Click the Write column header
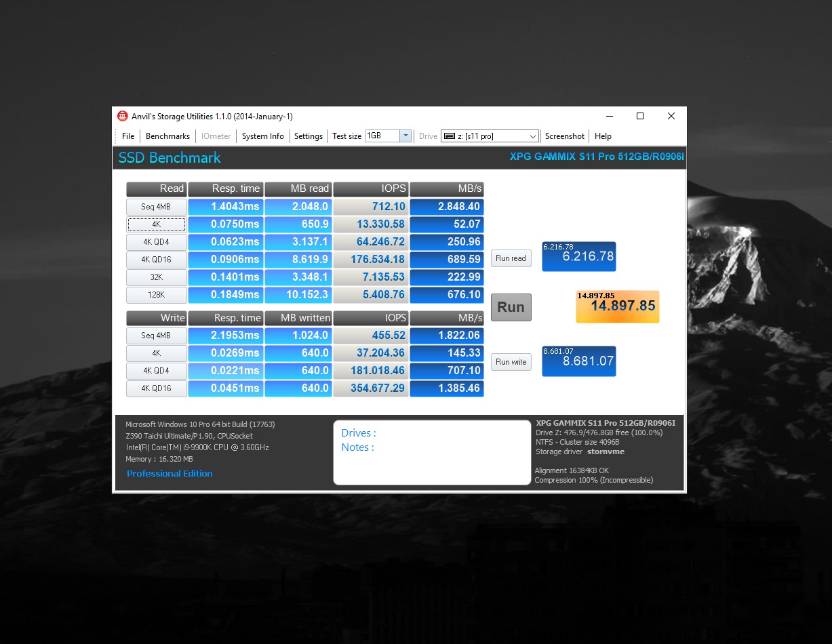The image size is (832, 644). tap(157, 318)
